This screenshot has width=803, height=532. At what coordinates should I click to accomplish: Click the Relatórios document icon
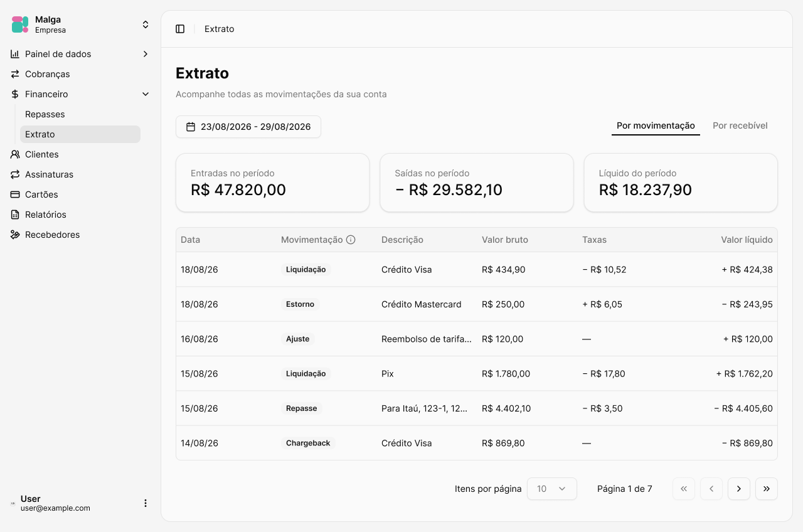coord(15,215)
